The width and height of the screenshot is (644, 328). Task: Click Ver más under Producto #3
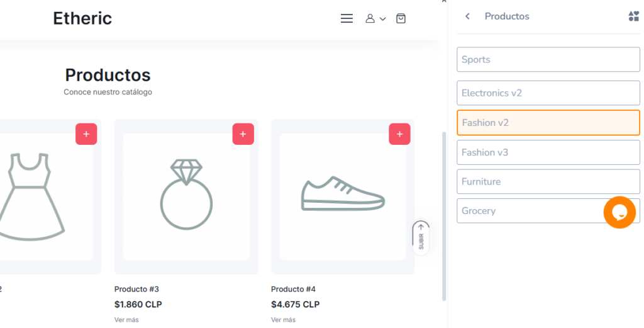(126, 320)
